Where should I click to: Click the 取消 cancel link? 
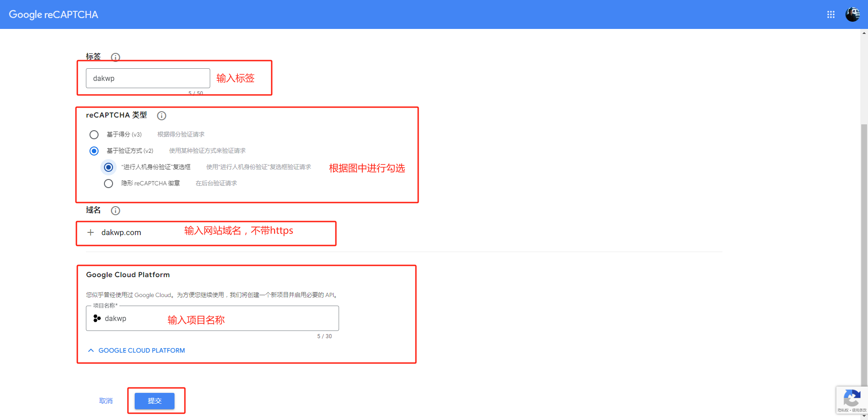tap(106, 401)
